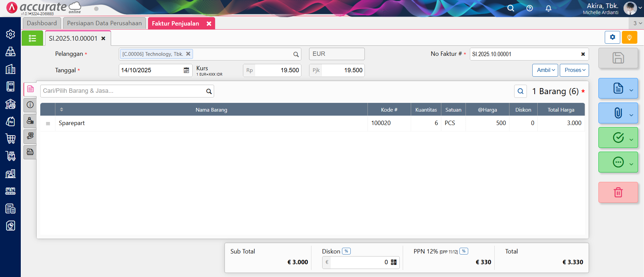Click the orange lightbulb tips button

tap(629, 37)
